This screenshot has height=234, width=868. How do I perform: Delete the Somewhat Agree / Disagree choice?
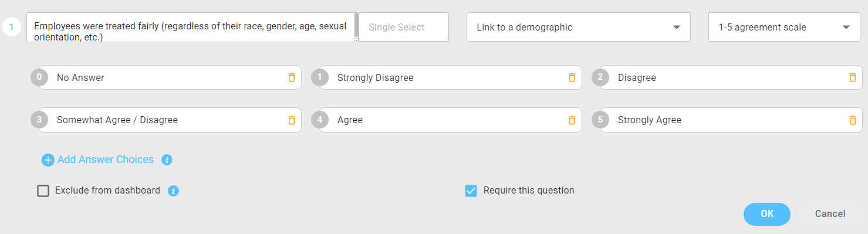coord(291,120)
